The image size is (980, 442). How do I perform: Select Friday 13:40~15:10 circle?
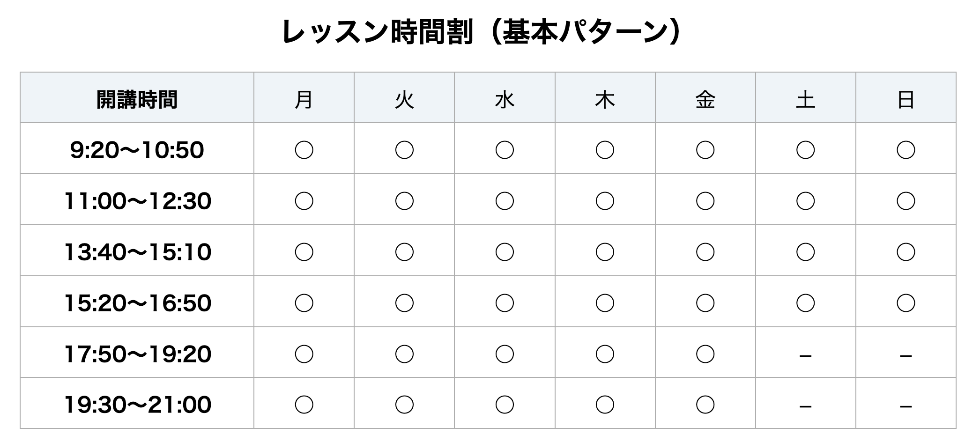(705, 252)
